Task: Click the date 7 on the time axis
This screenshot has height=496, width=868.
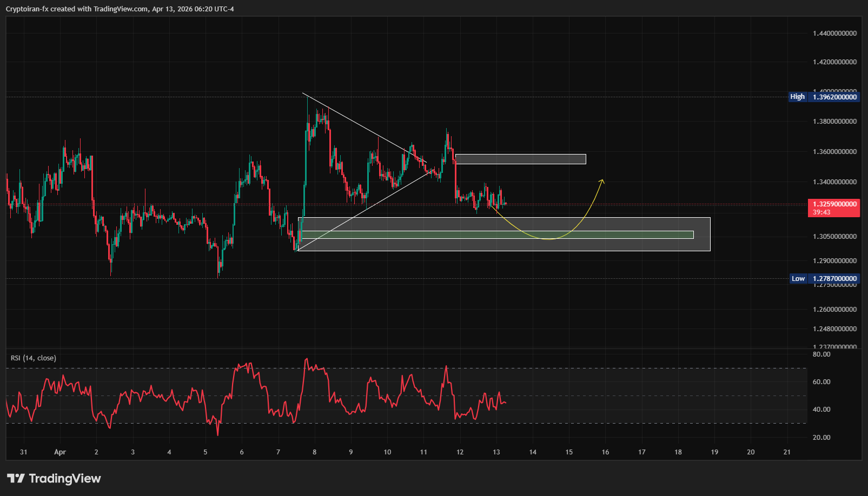Action: point(278,452)
